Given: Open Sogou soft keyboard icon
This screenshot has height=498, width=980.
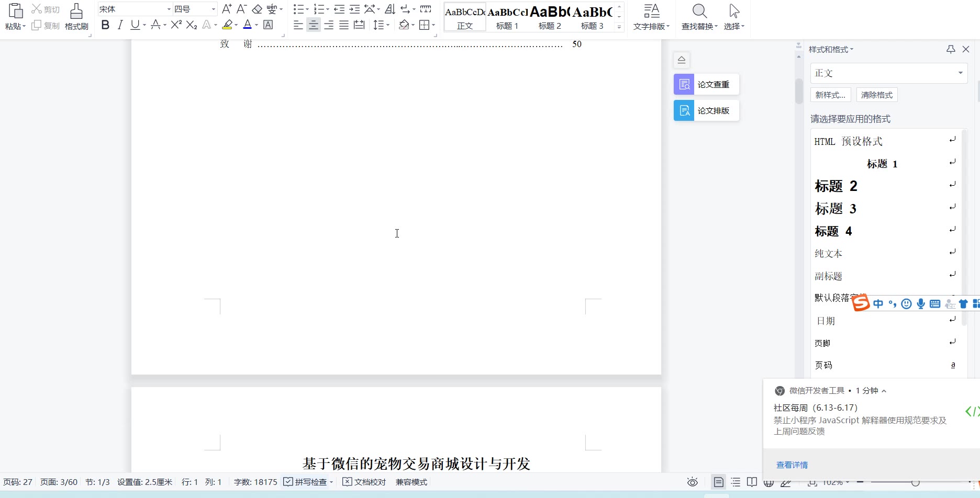Looking at the screenshot, I should click(935, 303).
